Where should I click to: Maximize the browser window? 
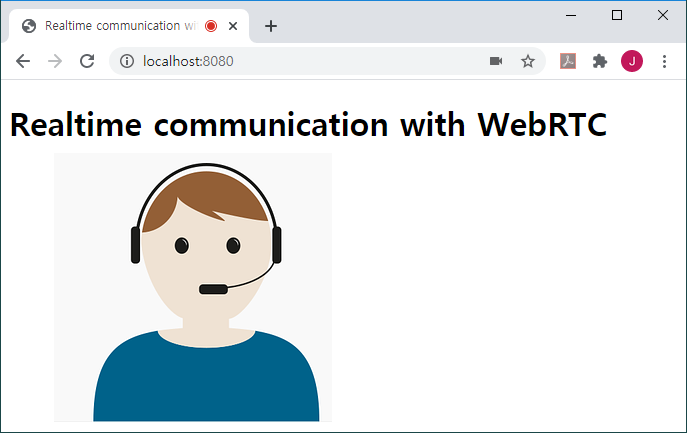(x=617, y=15)
